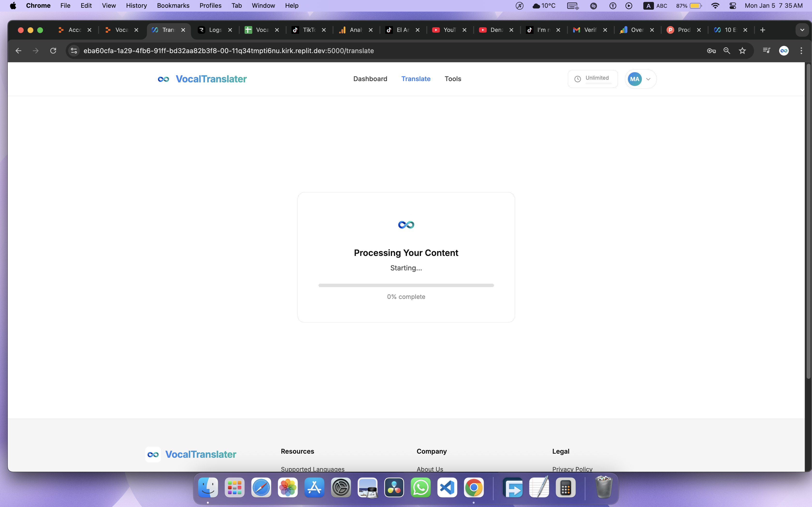Viewport: 812px width, 507px height.
Task: Click the processing progress bar
Action: point(406,285)
